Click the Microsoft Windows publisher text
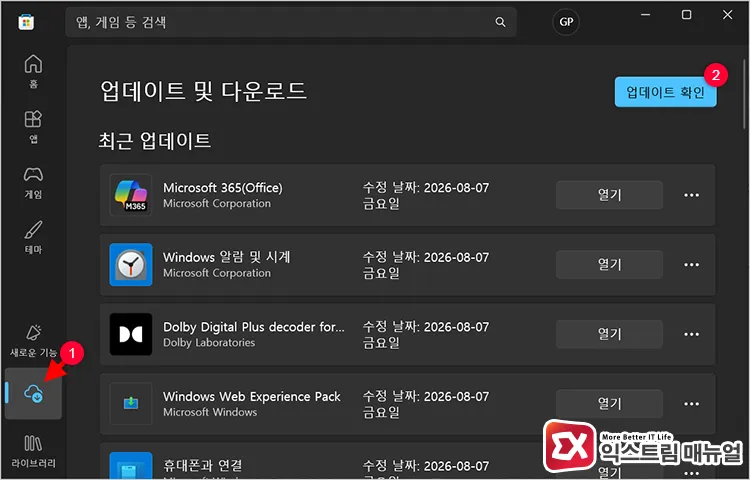Screen dimensions: 750x480 click(210, 412)
